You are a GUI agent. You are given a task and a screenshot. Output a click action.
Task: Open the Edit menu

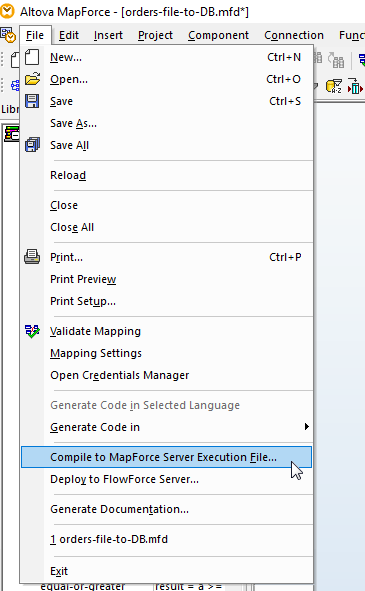(x=69, y=35)
